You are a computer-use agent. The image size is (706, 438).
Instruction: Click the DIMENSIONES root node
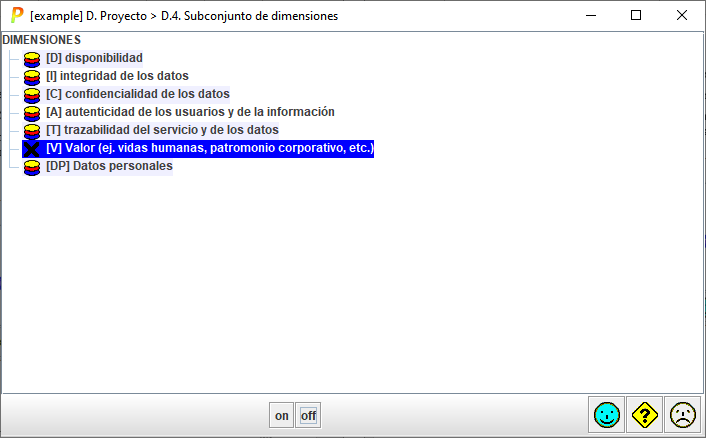(42, 40)
